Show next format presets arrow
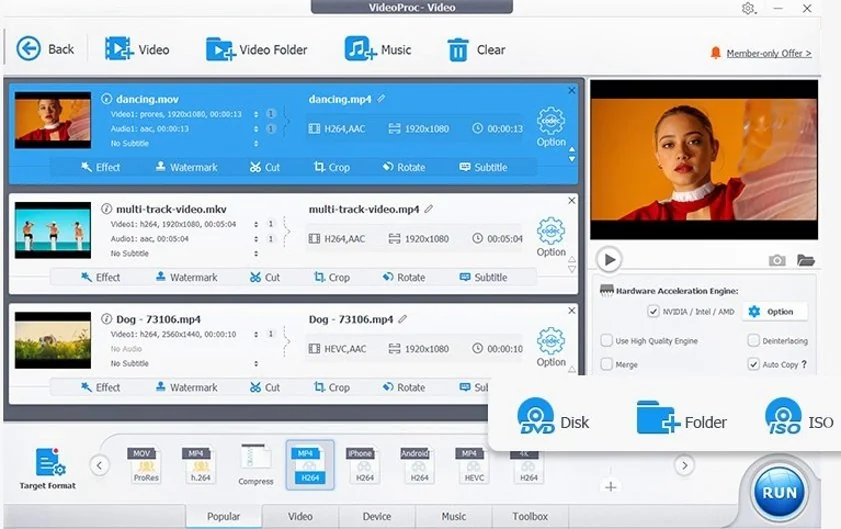The height and width of the screenshot is (529, 841). [684, 465]
